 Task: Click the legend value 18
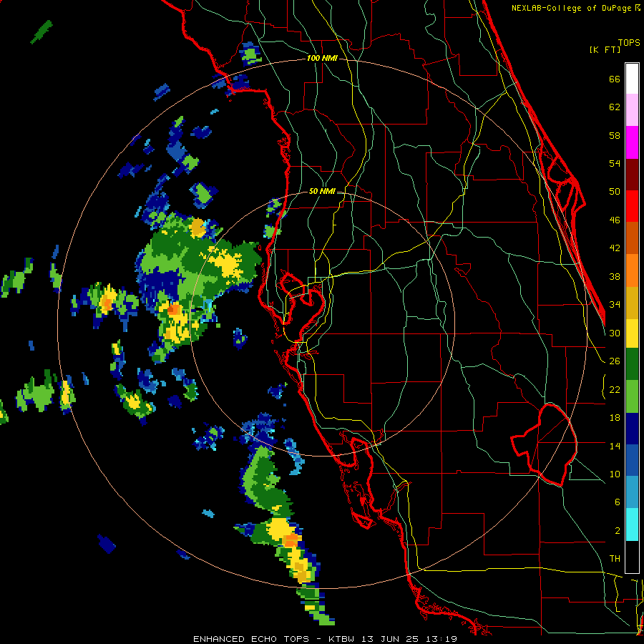[x=615, y=418]
